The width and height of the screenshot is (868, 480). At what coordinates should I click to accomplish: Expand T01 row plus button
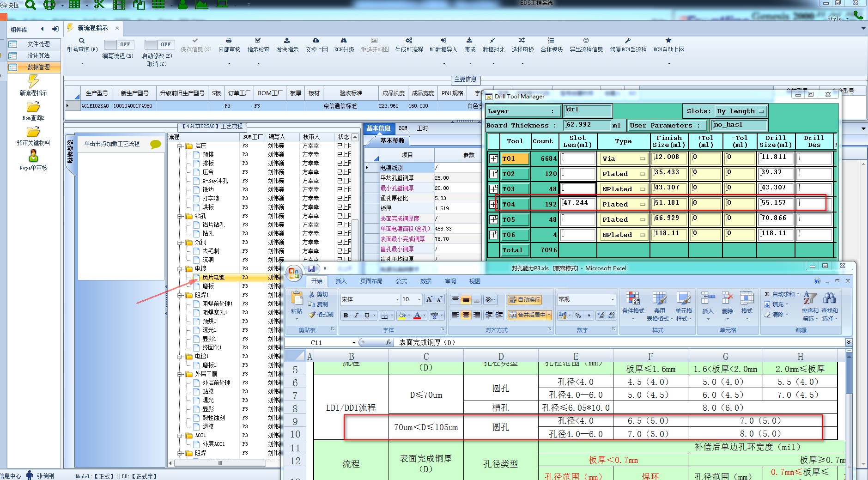tap(493, 158)
